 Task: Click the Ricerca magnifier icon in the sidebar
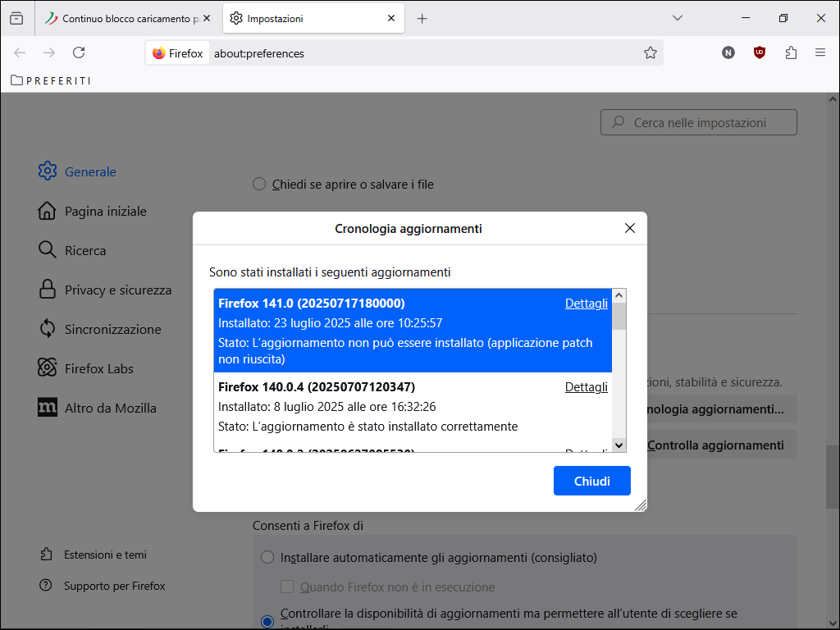pyautogui.click(x=47, y=249)
